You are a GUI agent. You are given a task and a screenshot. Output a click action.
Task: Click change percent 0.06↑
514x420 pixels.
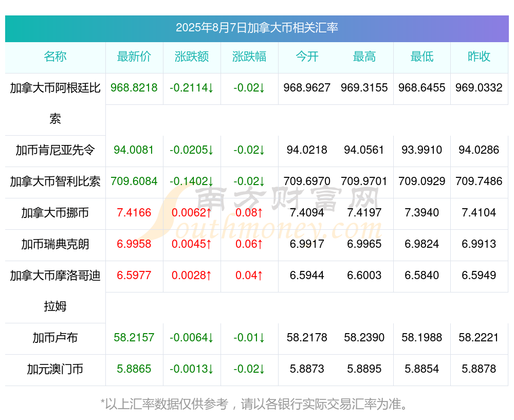pyautogui.click(x=249, y=244)
